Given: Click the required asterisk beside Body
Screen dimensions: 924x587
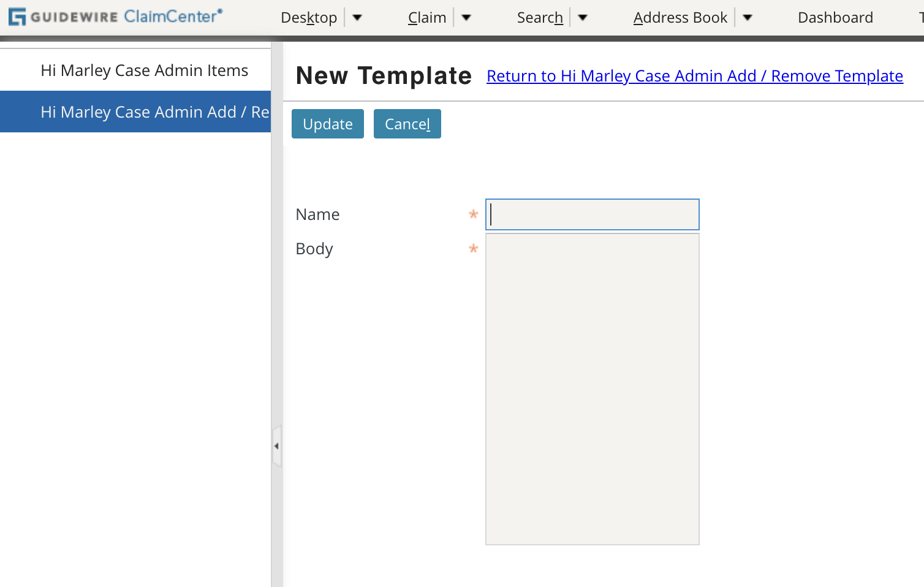Looking at the screenshot, I should (473, 249).
